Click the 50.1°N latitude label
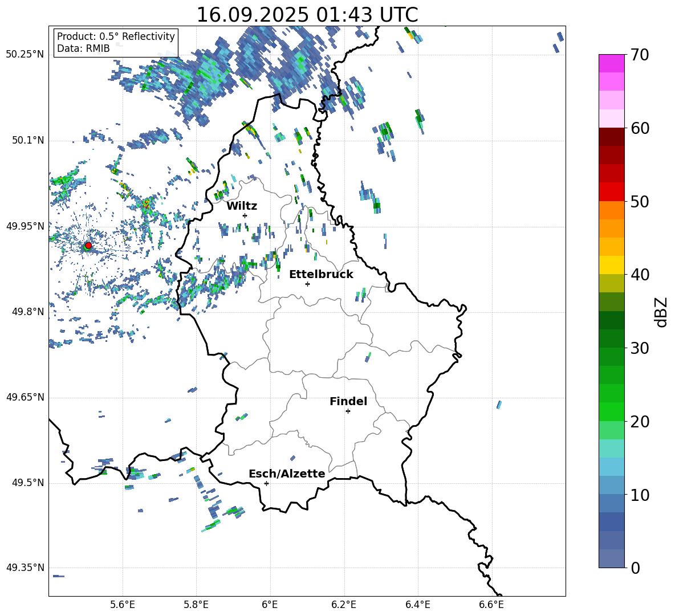 coord(27,140)
